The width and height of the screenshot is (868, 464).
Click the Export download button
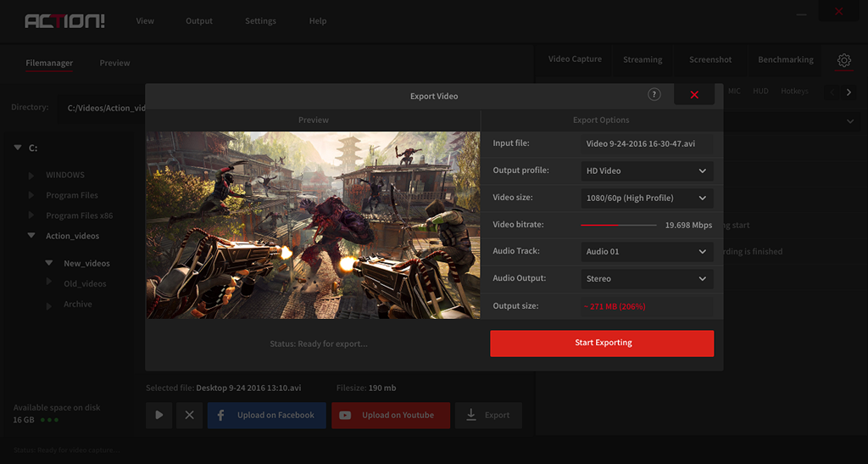488,415
